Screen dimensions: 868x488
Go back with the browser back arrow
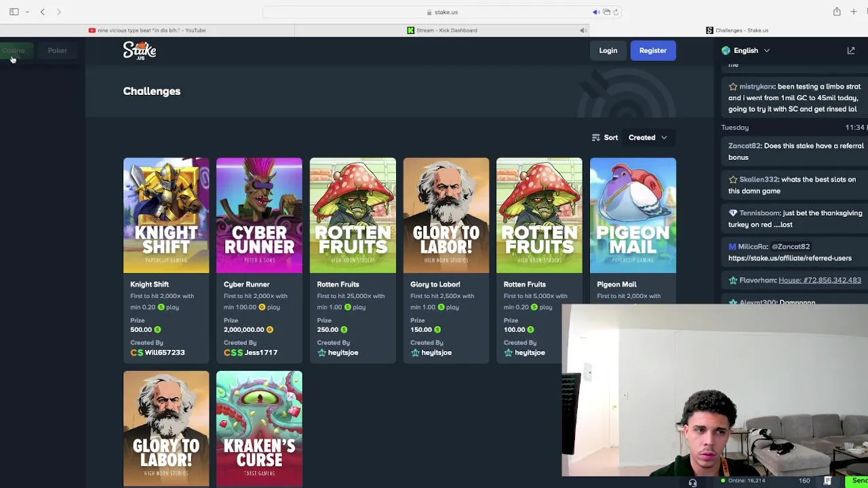click(x=42, y=12)
